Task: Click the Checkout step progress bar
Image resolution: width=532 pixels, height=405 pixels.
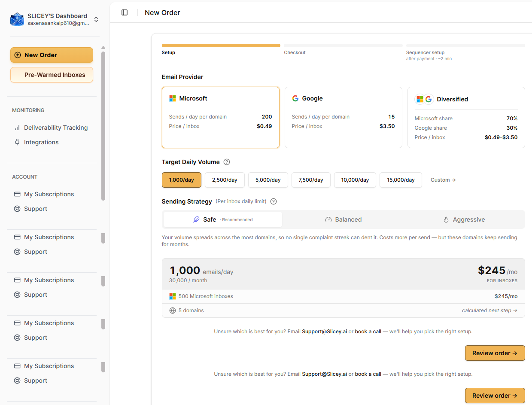Action: (x=343, y=46)
